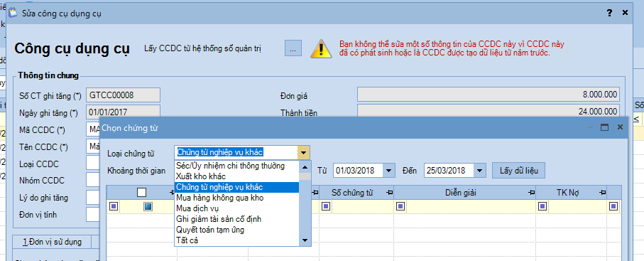
Task: Click the teal filter-row box under header checkbox
Action: tap(148, 206)
